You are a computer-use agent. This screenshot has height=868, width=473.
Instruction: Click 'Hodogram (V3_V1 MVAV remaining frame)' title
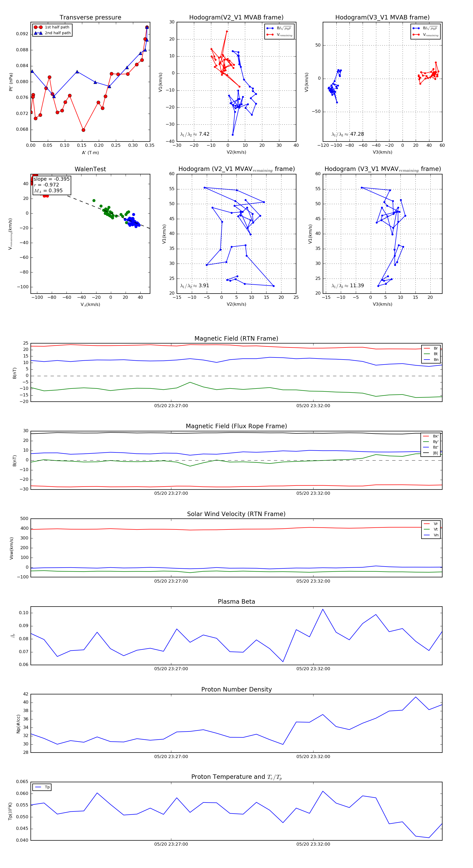[x=382, y=169]
